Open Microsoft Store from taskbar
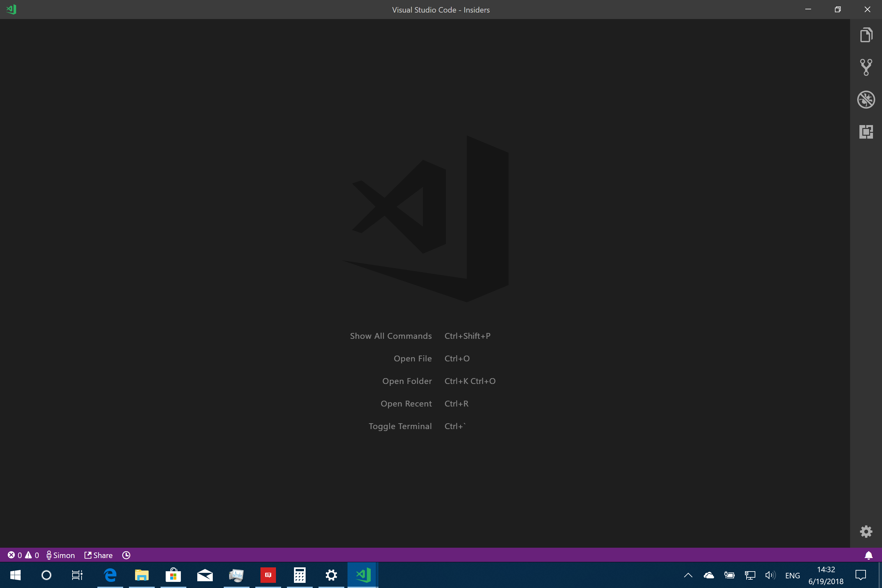 pos(173,575)
